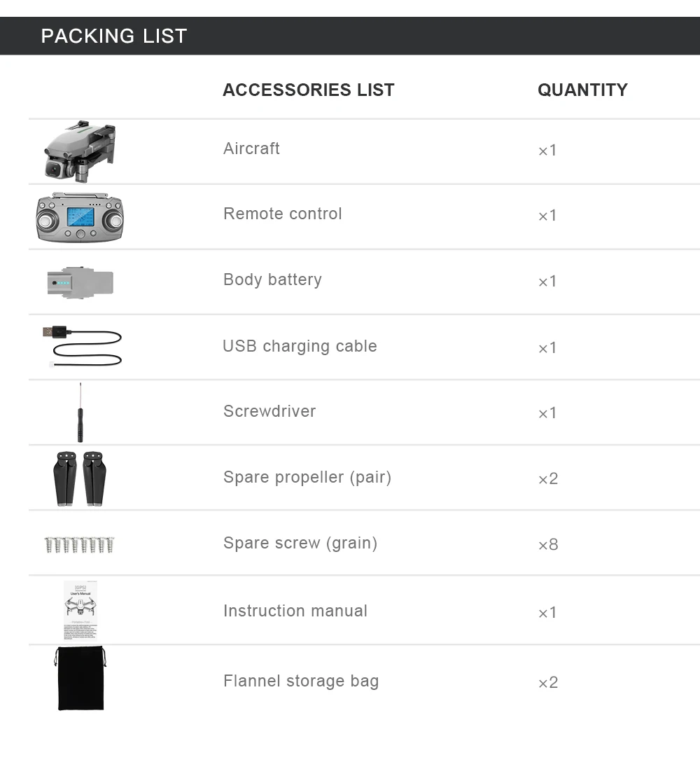Screen dimensions: 700x760
Task: Click the Remote control picture
Action: pos(80,218)
